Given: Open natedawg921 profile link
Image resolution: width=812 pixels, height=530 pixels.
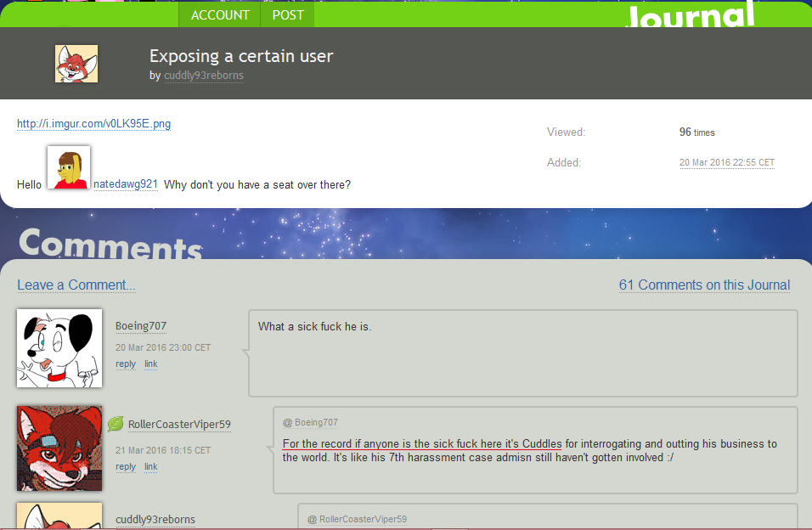Looking at the screenshot, I should click(126, 184).
